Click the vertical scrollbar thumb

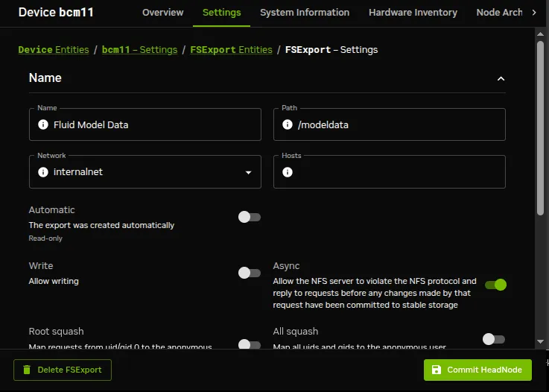[x=540, y=128]
